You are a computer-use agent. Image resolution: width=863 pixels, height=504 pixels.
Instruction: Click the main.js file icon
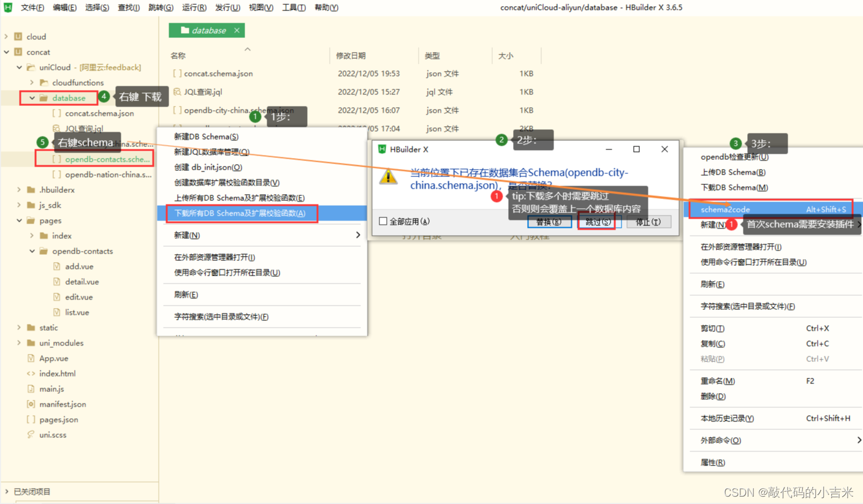tap(31, 389)
